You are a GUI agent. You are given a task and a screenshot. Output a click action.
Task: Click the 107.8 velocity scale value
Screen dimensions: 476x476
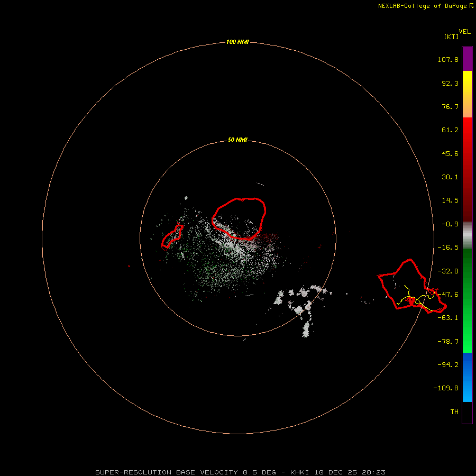tap(448, 59)
